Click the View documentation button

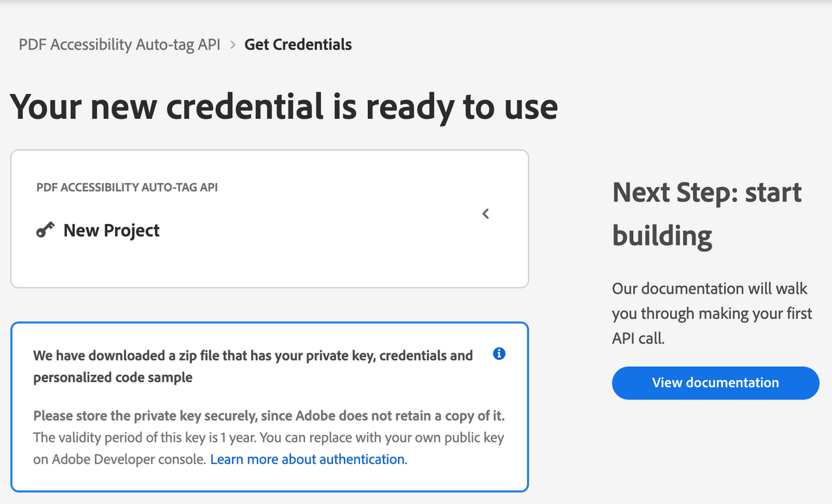(x=716, y=383)
